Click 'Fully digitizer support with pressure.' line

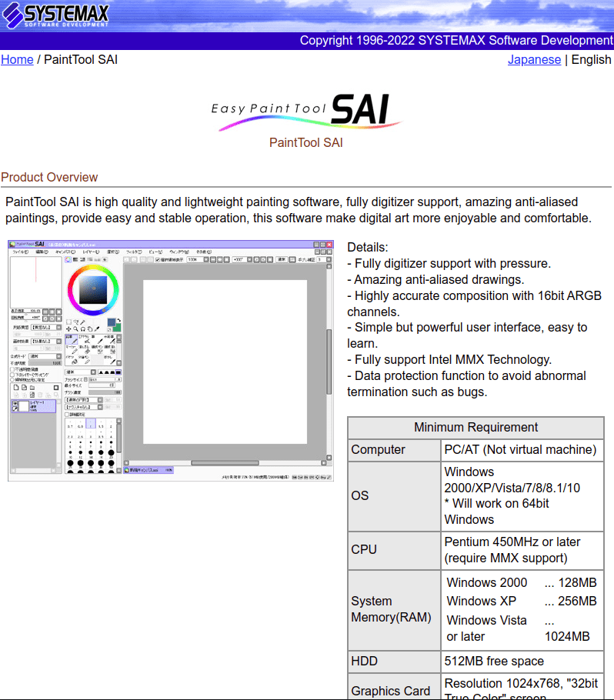coord(449,263)
